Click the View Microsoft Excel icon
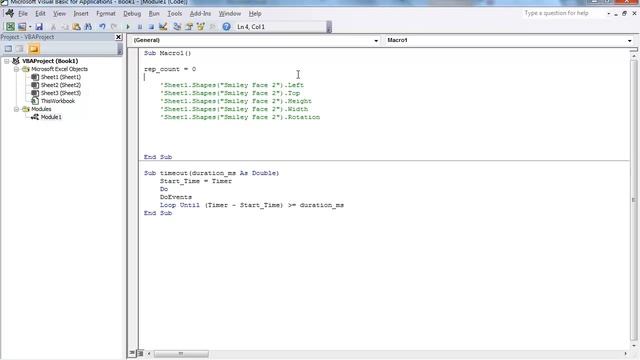This screenshot has height=360, width=640. tap(10, 27)
